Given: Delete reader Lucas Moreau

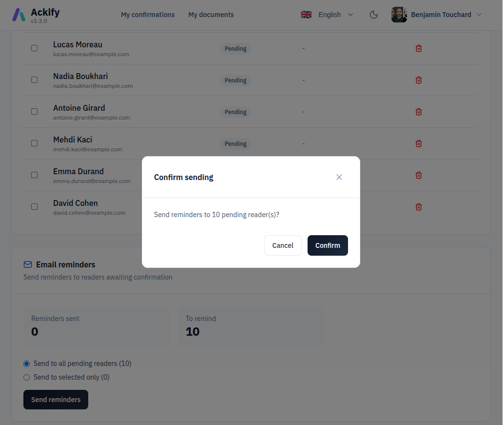Looking at the screenshot, I should (x=419, y=49).
